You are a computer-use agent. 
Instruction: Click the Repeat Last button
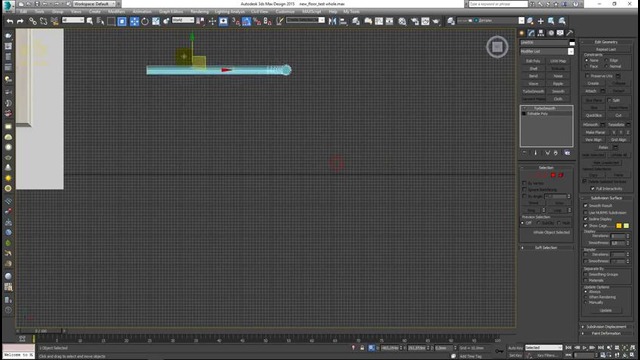pos(606,49)
